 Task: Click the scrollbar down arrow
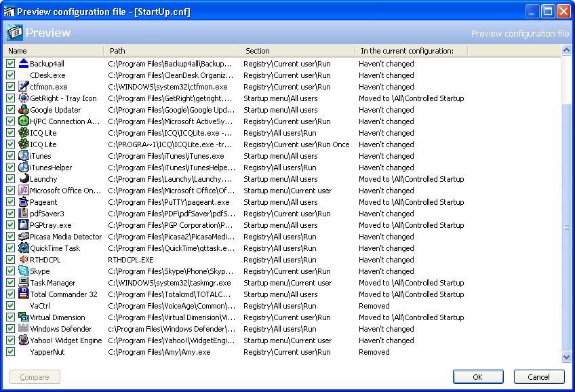(x=566, y=357)
